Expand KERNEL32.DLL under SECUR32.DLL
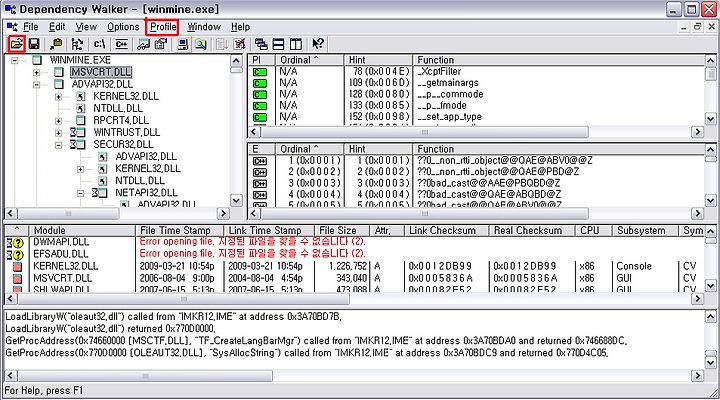 point(80,169)
